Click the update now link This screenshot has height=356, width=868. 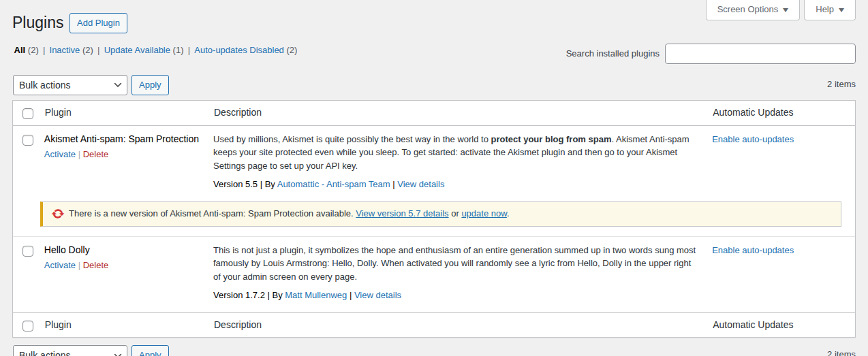click(484, 214)
